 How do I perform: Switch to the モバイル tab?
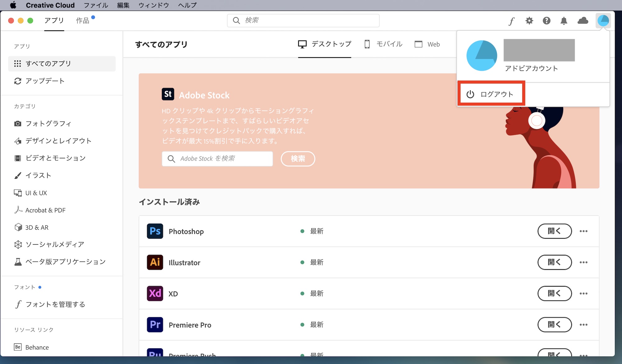coord(383,44)
